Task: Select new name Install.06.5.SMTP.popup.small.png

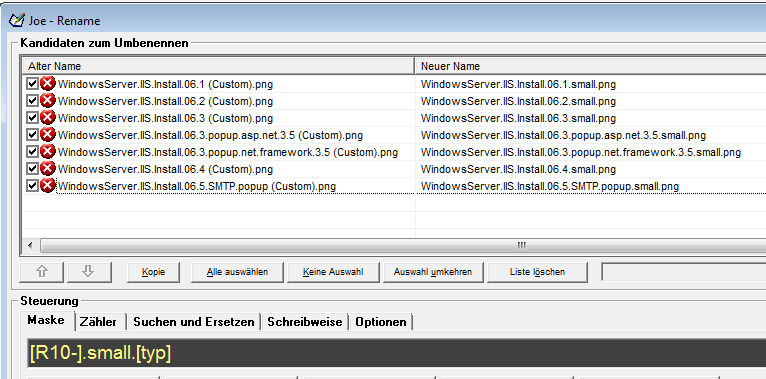Action: 550,186
